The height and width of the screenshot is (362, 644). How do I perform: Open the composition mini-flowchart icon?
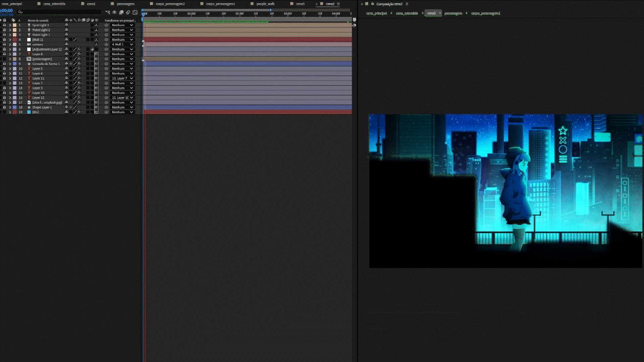pos(107,12)
